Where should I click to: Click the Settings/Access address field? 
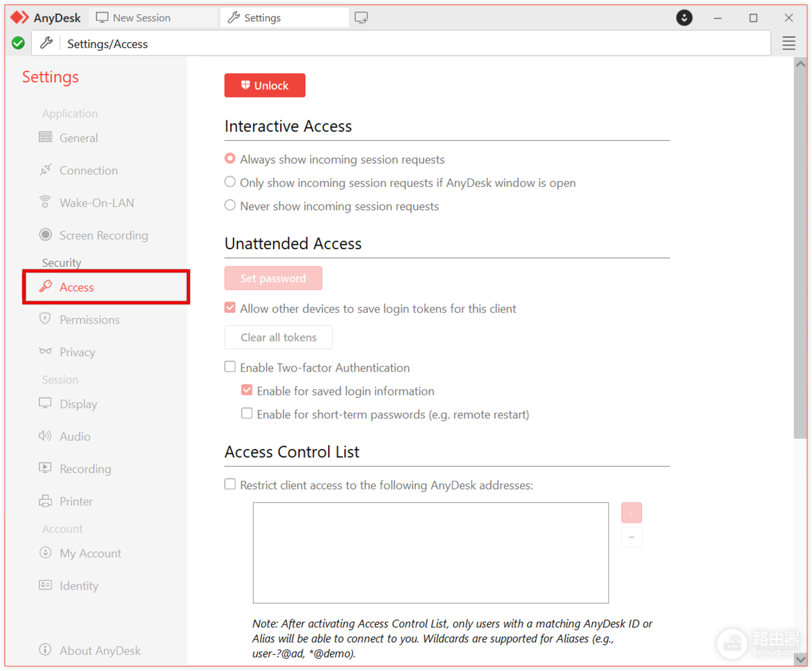coord(401,43)
